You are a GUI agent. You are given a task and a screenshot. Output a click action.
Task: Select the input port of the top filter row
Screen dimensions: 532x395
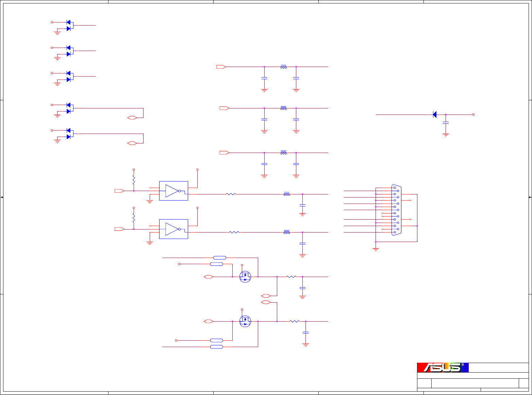point(221,67)
